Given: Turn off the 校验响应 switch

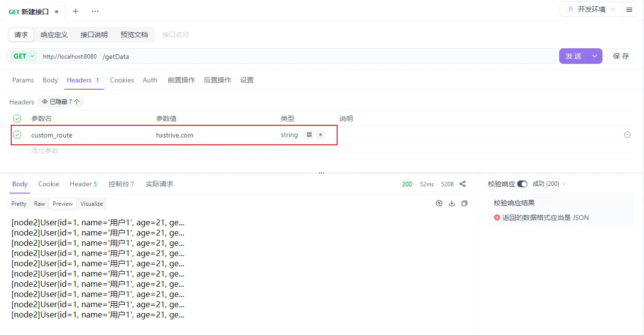Looking at the screenshot, I should click(522, 184).
